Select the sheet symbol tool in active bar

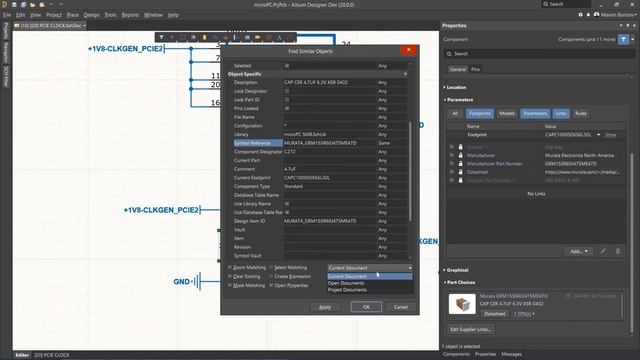[x=247, y=38]
